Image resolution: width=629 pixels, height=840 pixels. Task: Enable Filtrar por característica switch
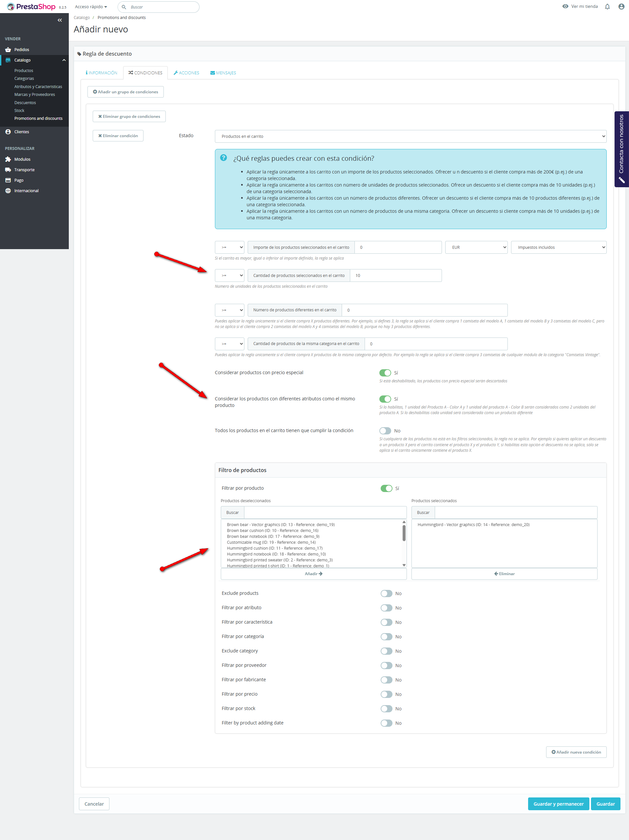pyautogui.click(x=387, y=622)
